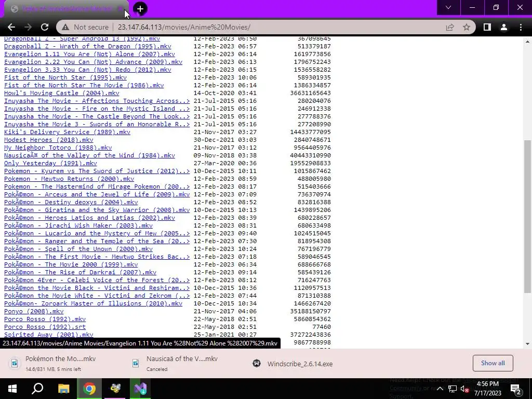This screenshot has height=399, width=532.
Task: Click the address bar URL
Action: 184,27
